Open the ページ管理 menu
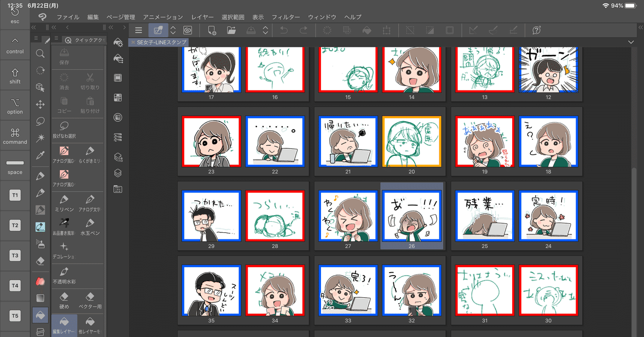 click(x=121, y=17)
